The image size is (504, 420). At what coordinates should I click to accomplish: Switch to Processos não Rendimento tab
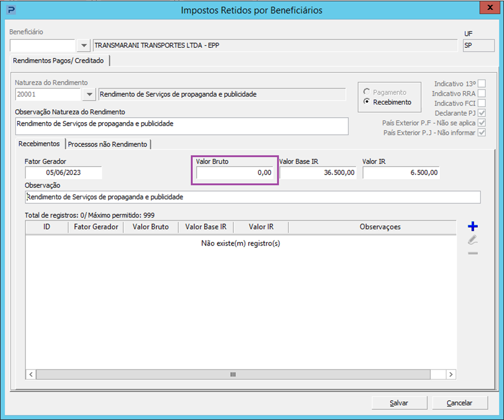coord(108,144)
